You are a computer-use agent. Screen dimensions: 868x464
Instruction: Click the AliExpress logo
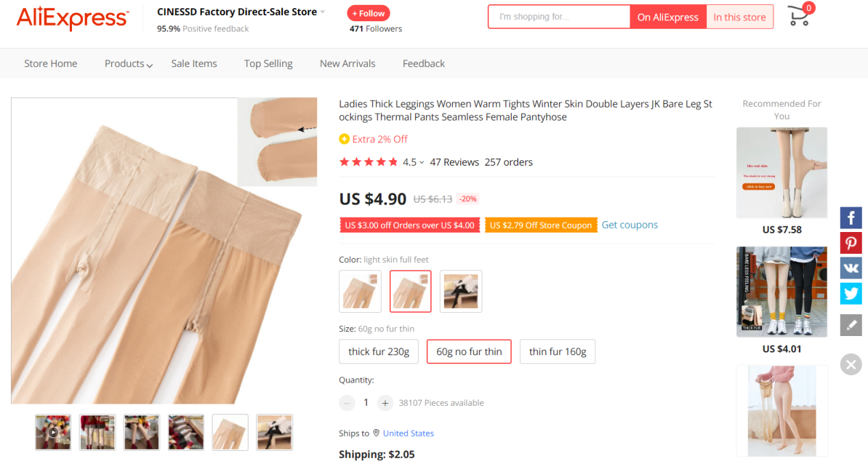pyautogui.click(x=72, y=18)
